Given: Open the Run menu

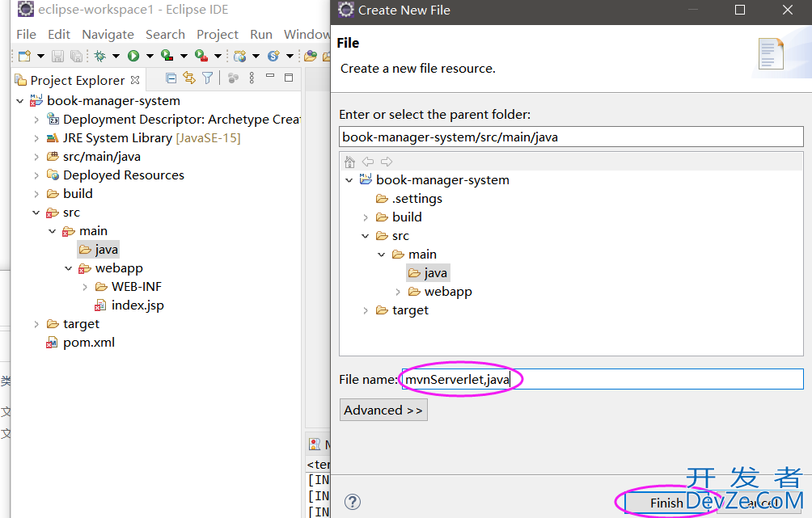Looking at the screenshot, I should [261, 34].
